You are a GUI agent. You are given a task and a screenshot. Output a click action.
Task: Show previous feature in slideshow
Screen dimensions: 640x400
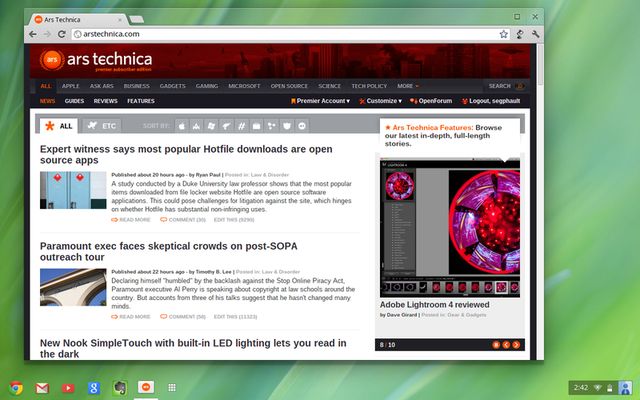point(506,345)
